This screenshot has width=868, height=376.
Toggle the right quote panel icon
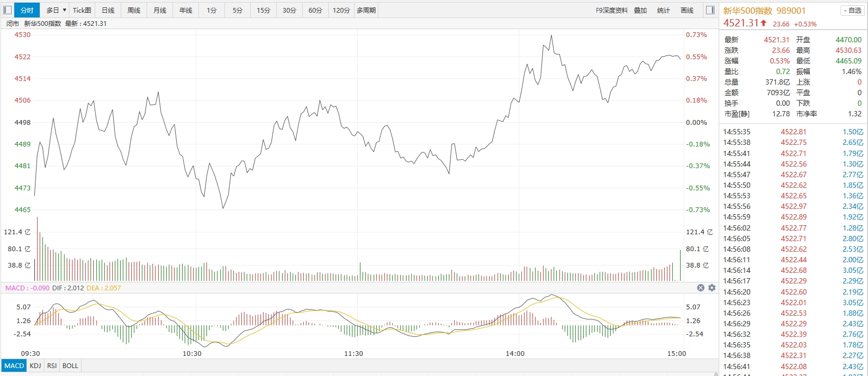(710, 10)
